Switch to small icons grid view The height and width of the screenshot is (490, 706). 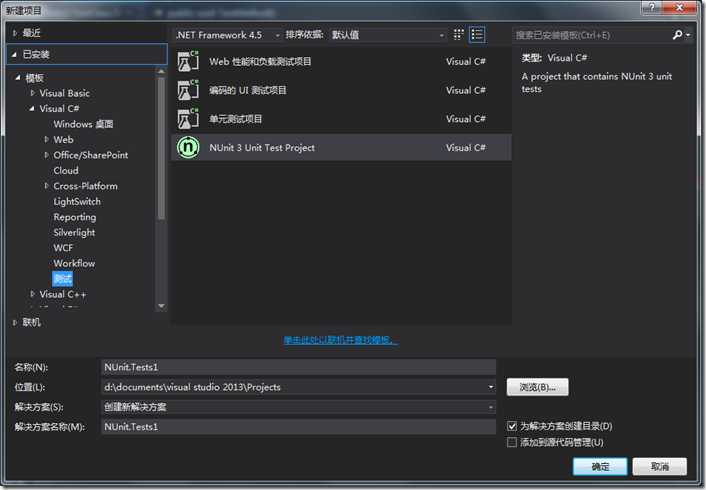[458, 35]
